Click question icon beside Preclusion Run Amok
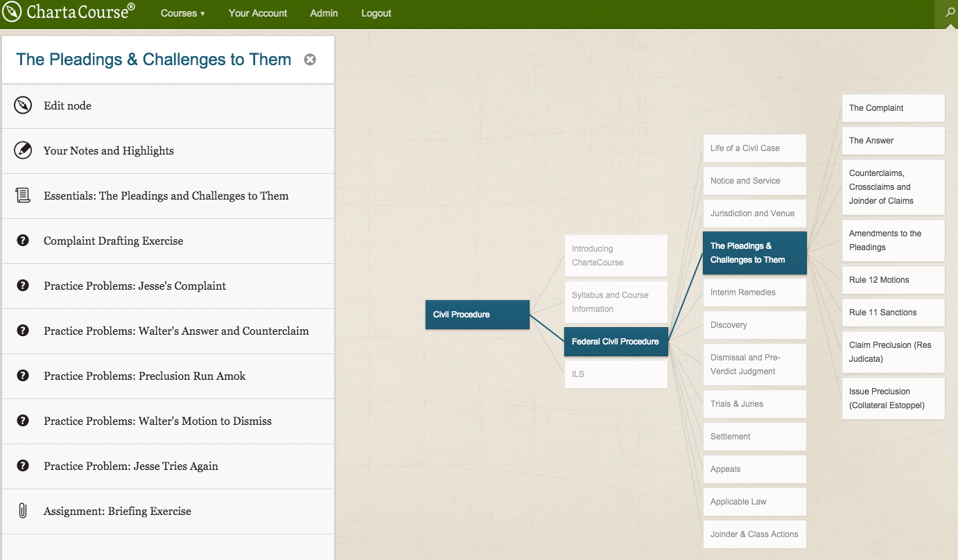958x560 pixels. coord(23,376)
